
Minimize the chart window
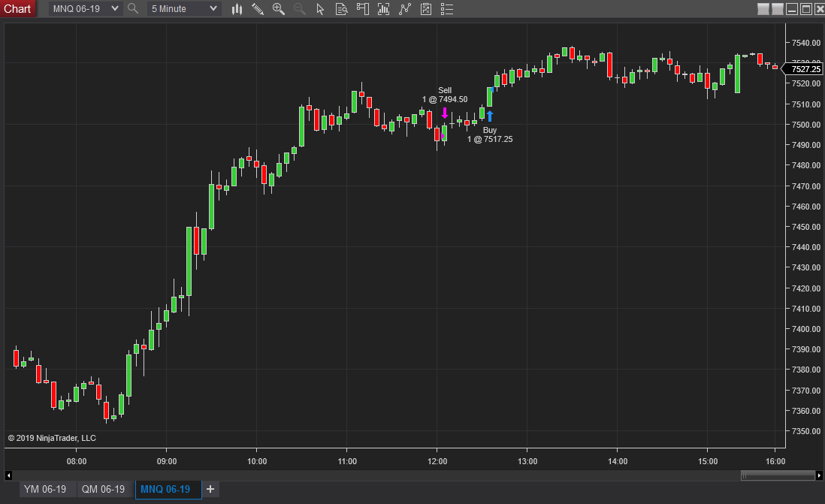(792, 9)
